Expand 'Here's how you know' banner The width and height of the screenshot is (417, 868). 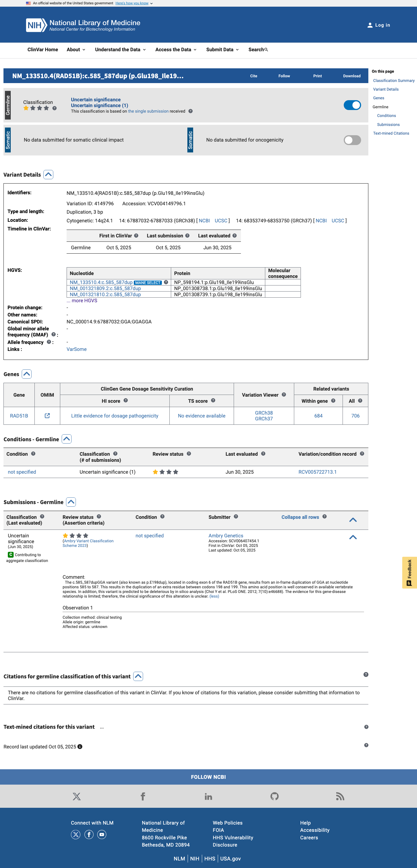coord(134,3)
